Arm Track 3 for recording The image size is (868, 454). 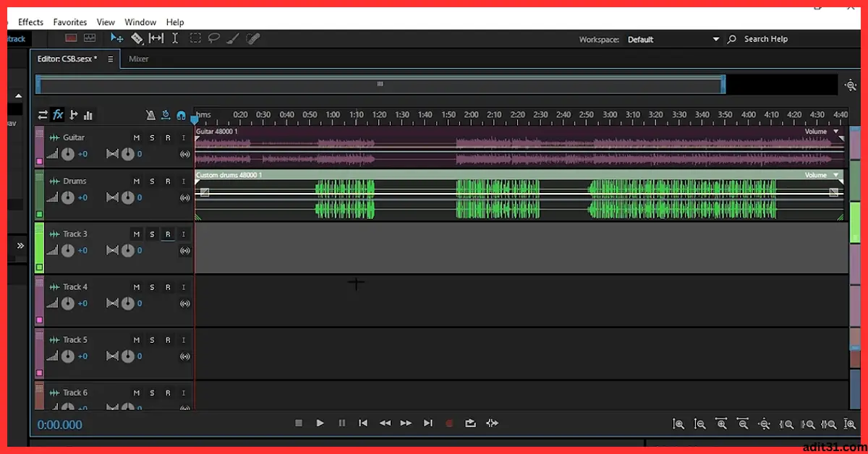[168, 234]
